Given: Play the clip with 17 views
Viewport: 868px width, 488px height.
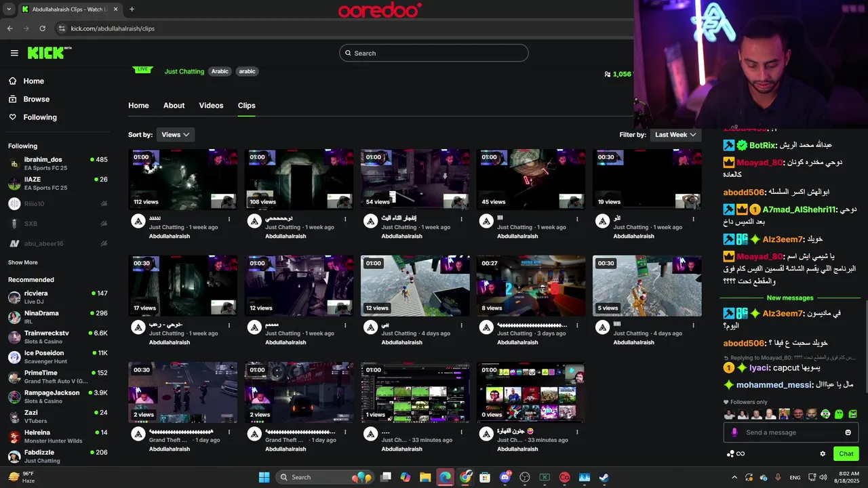Looking at the screenshot, I should click(183, 286).
